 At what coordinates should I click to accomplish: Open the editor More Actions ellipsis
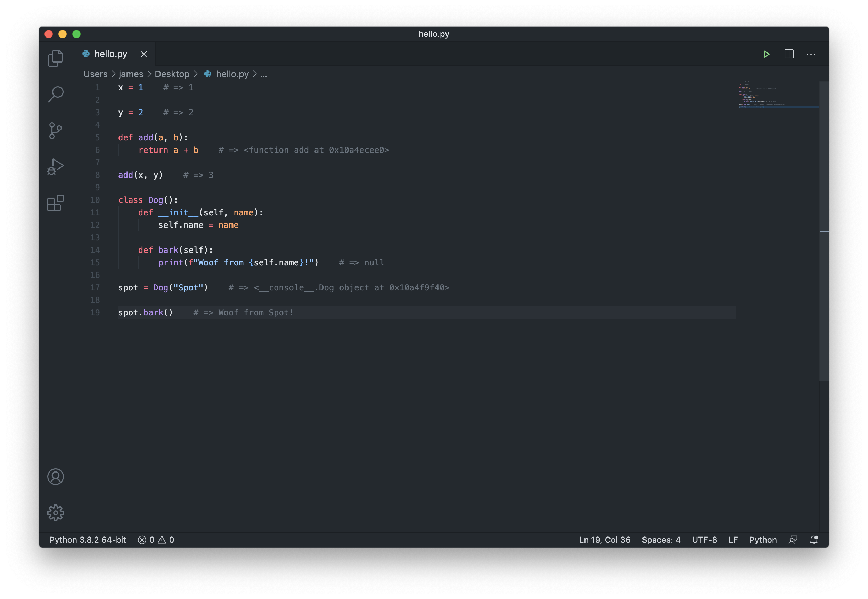click(x=811, y=54)
